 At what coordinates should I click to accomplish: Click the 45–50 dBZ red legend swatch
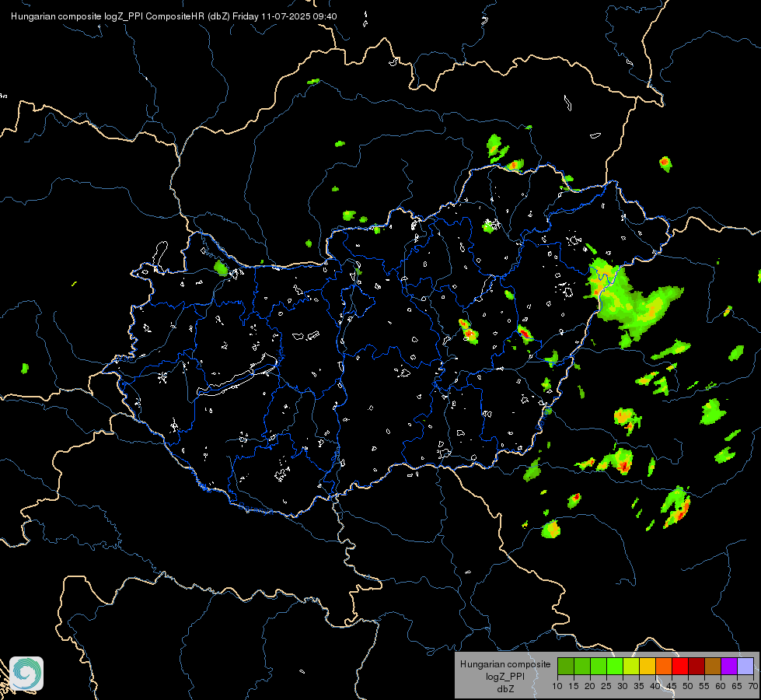pyautogui.click(x=680, y=666)
